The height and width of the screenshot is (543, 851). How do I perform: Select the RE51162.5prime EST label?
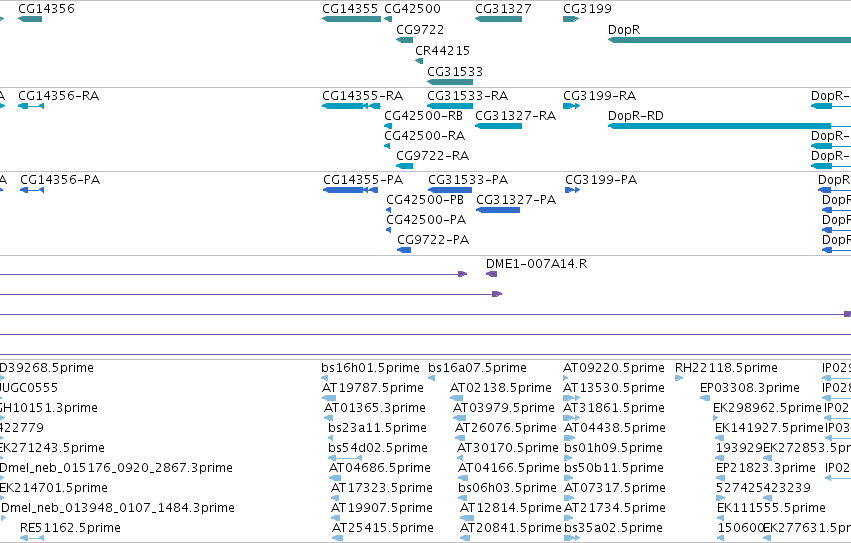coord(71,529)
